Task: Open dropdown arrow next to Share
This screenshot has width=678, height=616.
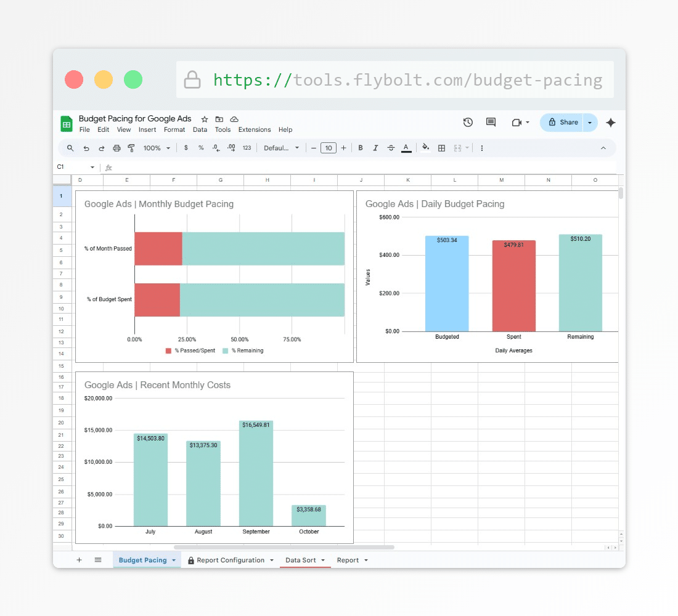Action: [590, 123]
